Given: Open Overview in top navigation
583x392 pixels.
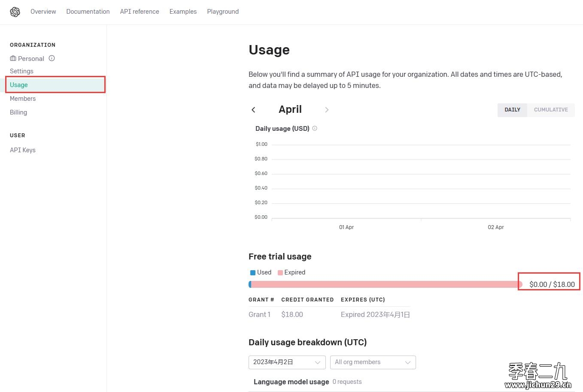Looking at the screenshot, I should tap(43, 12).
